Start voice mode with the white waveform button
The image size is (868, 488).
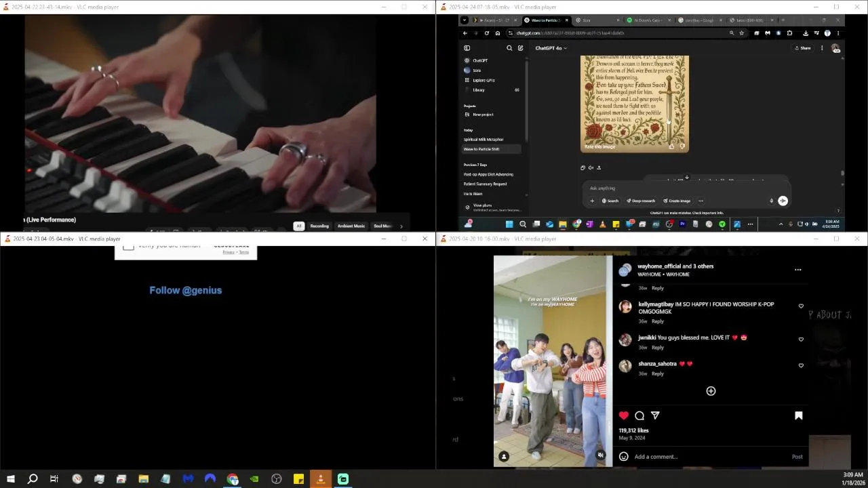(783, 201)
